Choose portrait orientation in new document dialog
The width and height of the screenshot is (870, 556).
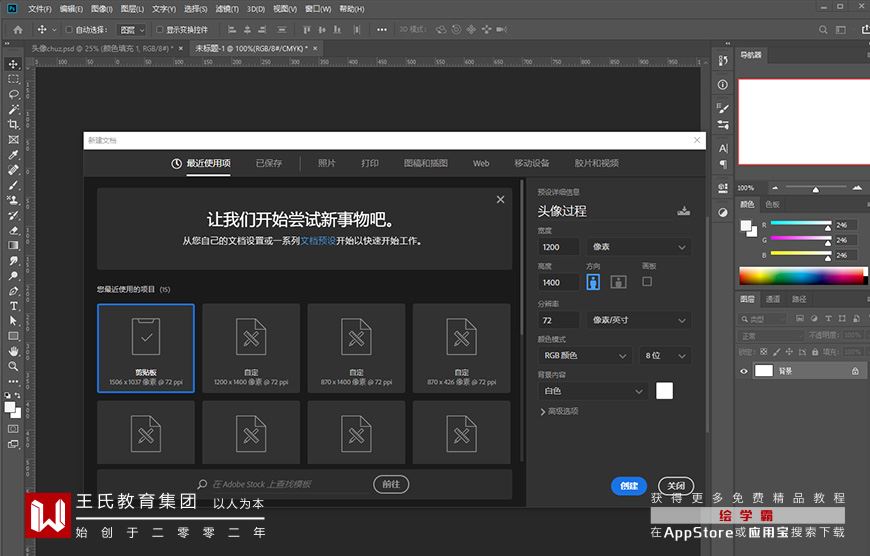click(593, 282)
